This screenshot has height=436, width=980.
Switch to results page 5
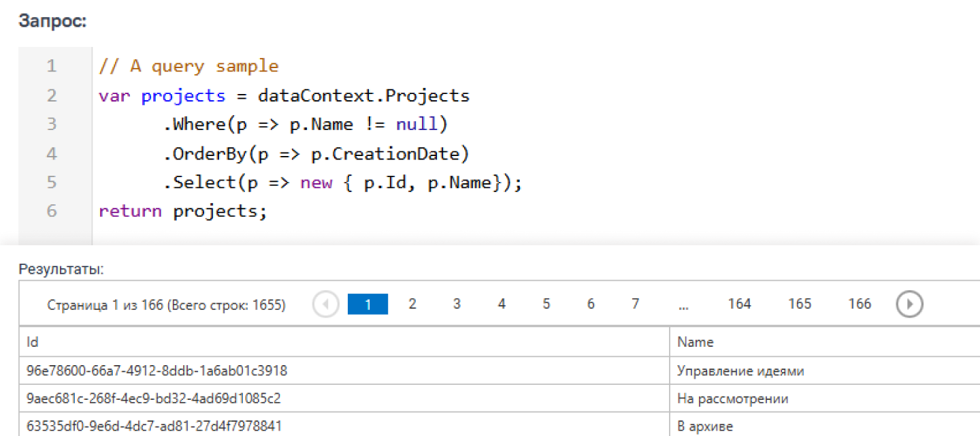coord(546,304)
